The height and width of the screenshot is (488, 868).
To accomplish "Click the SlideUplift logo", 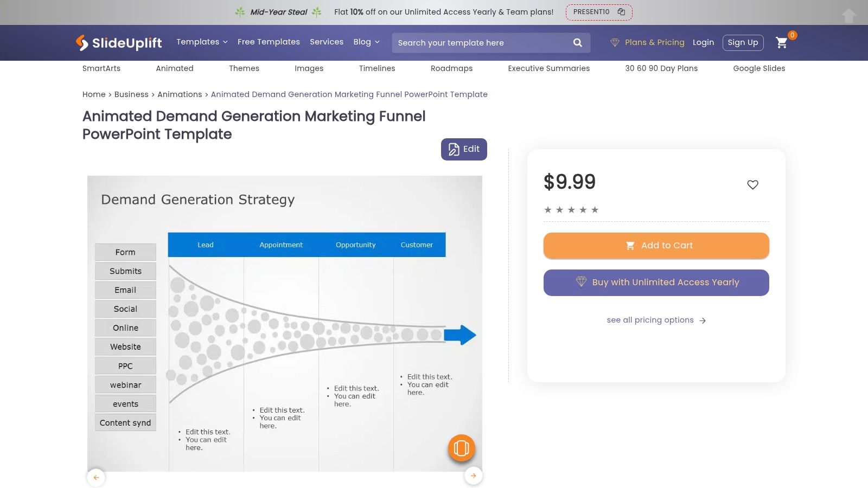I will [119, 42].
